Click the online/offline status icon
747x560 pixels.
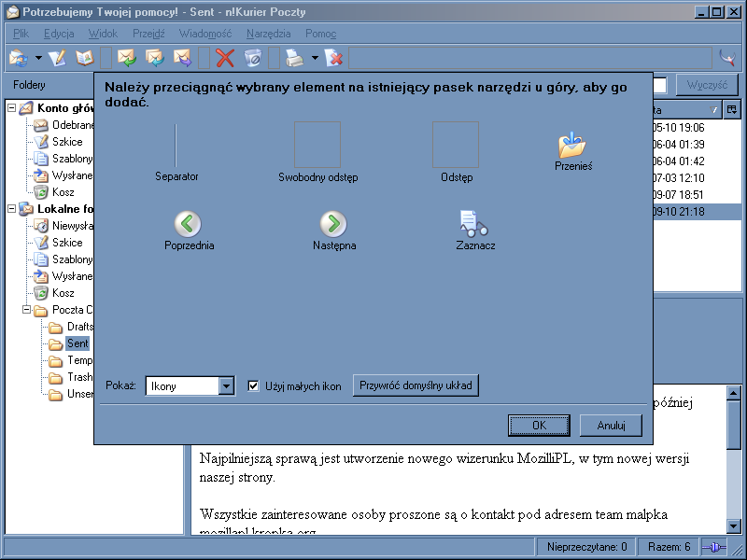[x=713, y=547]
